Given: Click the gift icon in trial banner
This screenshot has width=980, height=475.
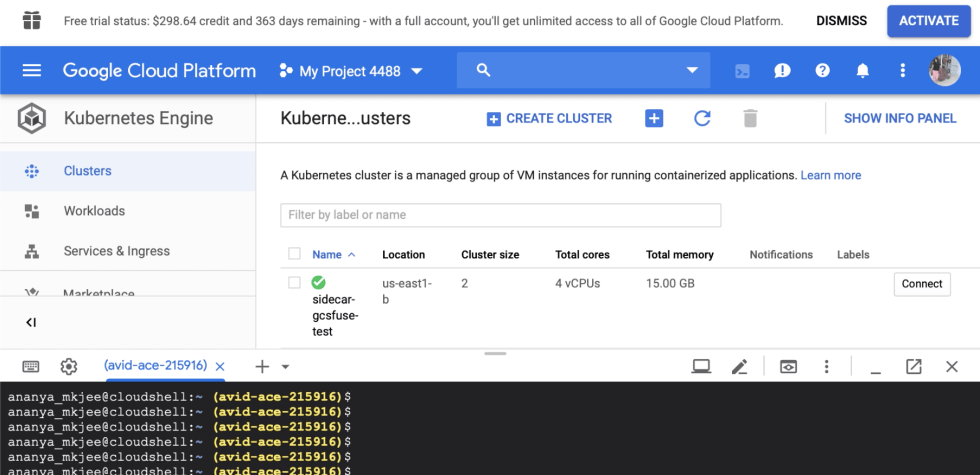Looking at the screenshot, I should (x=32, y=21).
